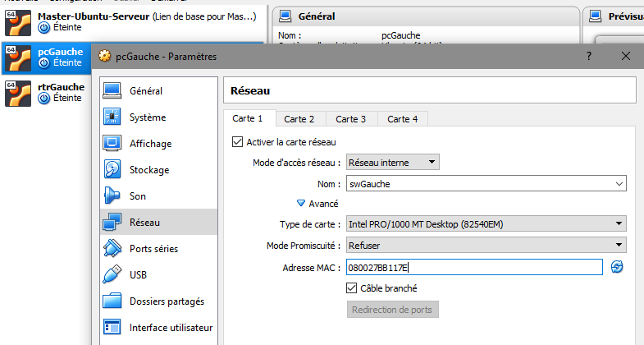
Task: Switch to the Carte 4 tab
Action: (403, 119)
